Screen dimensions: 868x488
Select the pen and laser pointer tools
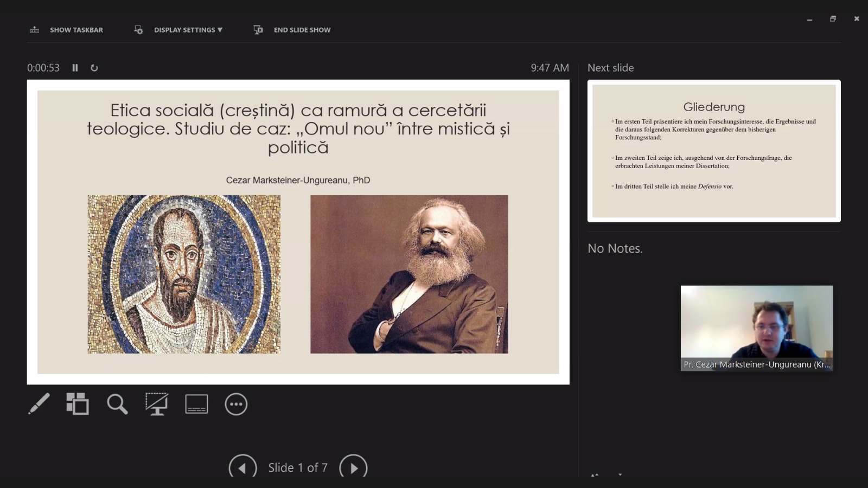click(39, 404)
